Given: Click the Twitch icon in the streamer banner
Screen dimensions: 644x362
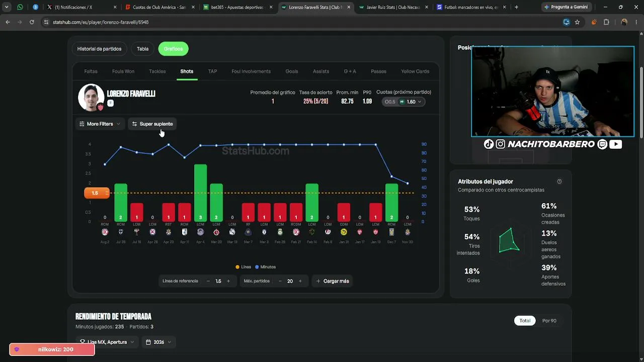Looking at the screenshot, I should [x=602, y=144].
